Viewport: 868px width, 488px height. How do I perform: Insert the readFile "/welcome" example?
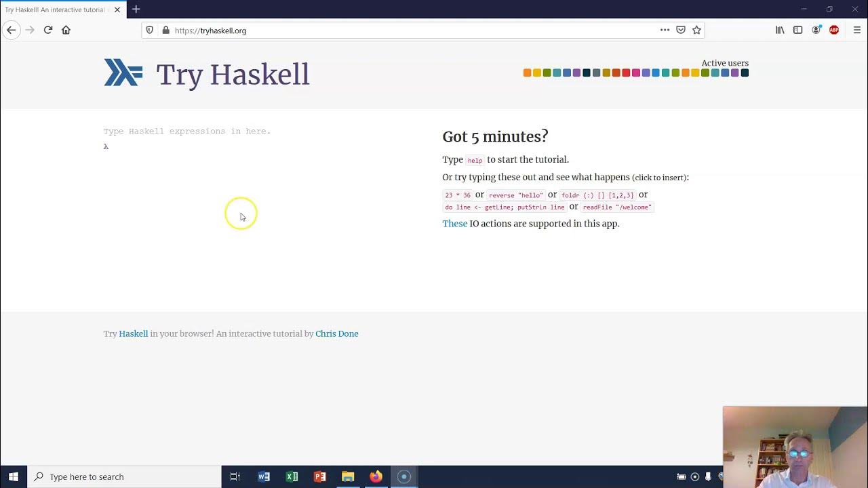tap(617, 207)
